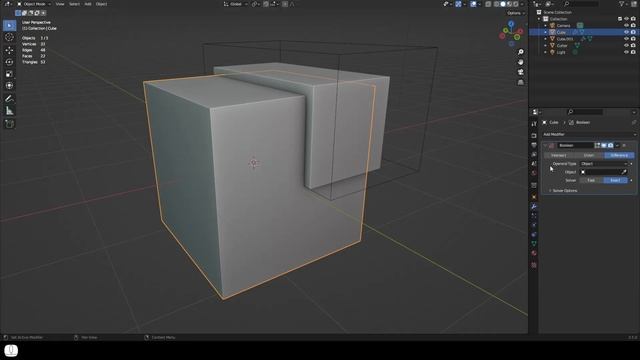The height and width of the screenshot is (360, 640).
Task: Toggle Boolean modifier viewport display
Action: tap(604, 145)
